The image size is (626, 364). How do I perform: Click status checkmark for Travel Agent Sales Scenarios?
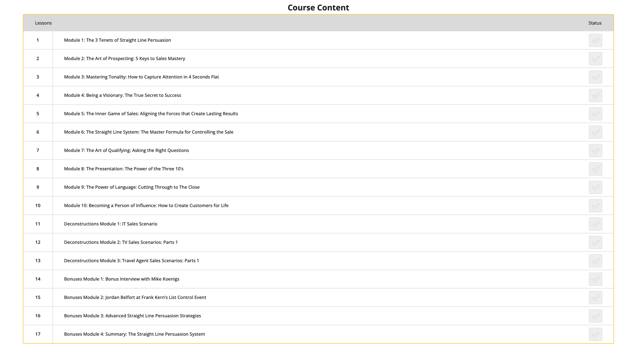[x=595, y=261]
